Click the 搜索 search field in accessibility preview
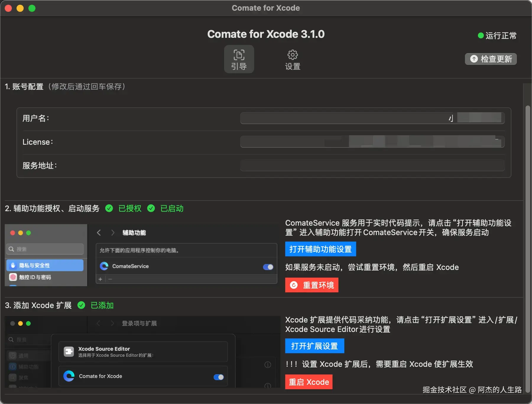This screenshot has width=532, height=404. (x=45, y=249)
